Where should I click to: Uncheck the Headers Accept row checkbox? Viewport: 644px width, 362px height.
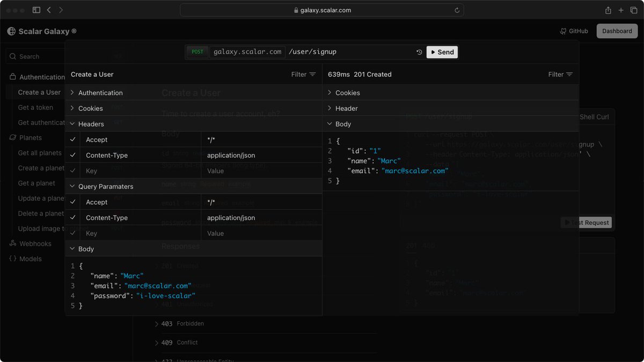(x=72, y=139)
